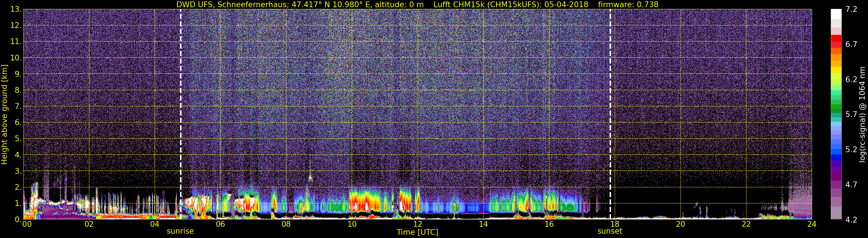Click the '06' tick on the time axis
This screenshot has height=238, width=868.
(x=220, y=224)
